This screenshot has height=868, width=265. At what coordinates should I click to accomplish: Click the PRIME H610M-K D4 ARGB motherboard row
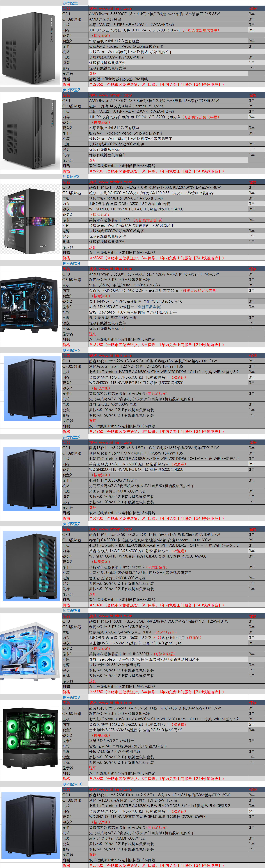pos(163,198)
